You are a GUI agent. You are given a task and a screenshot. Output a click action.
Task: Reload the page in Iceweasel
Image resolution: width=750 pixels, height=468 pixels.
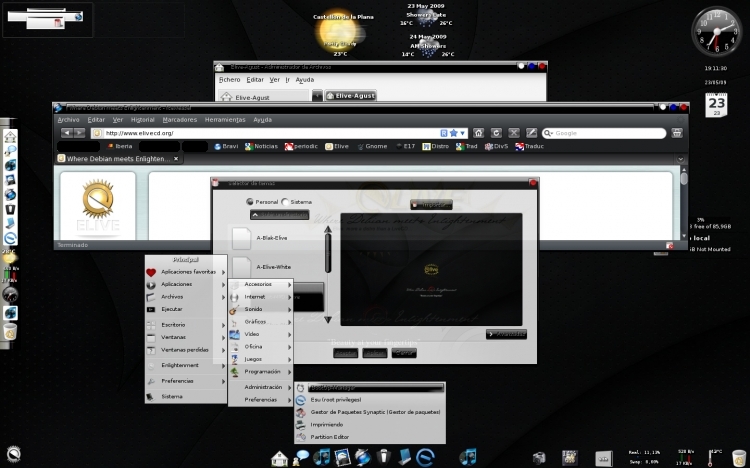(496, 133)
